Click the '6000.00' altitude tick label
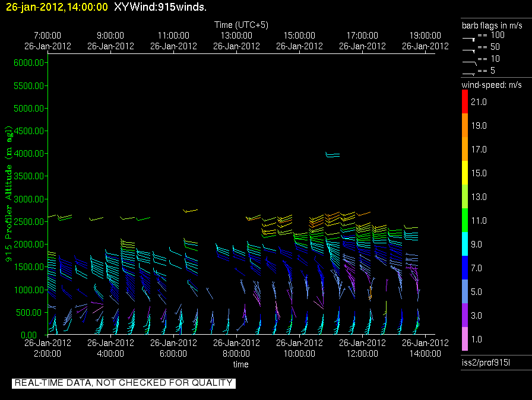Screen dimensions: 532x400 29,63
